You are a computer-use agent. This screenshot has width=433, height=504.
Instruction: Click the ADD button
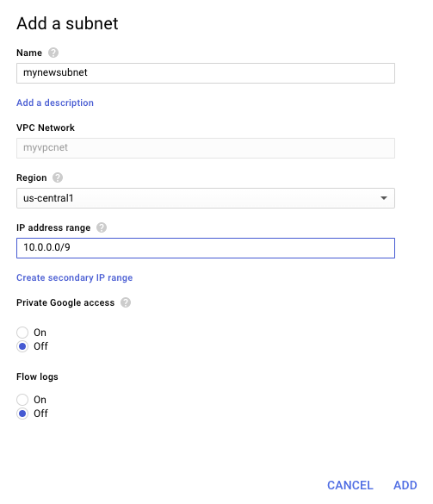405,485
